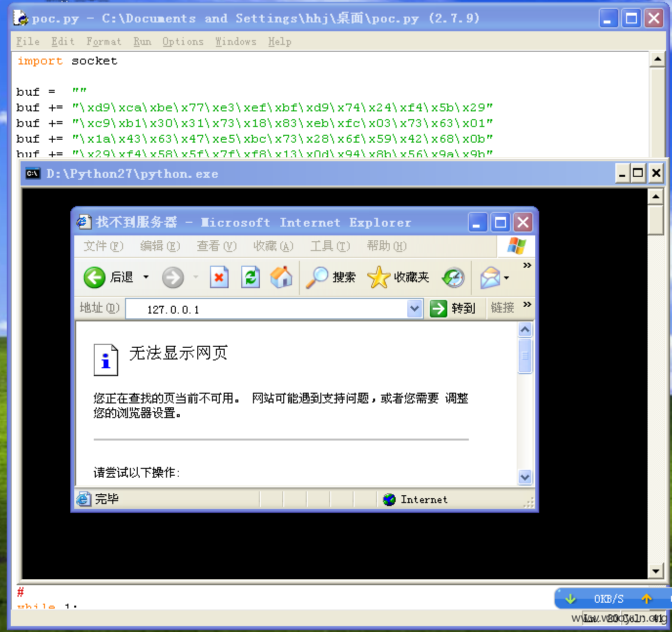Viewport: 672px width, 632px height.
Task: Click the Windows flag logo in IE
Action: coord(516,246)
